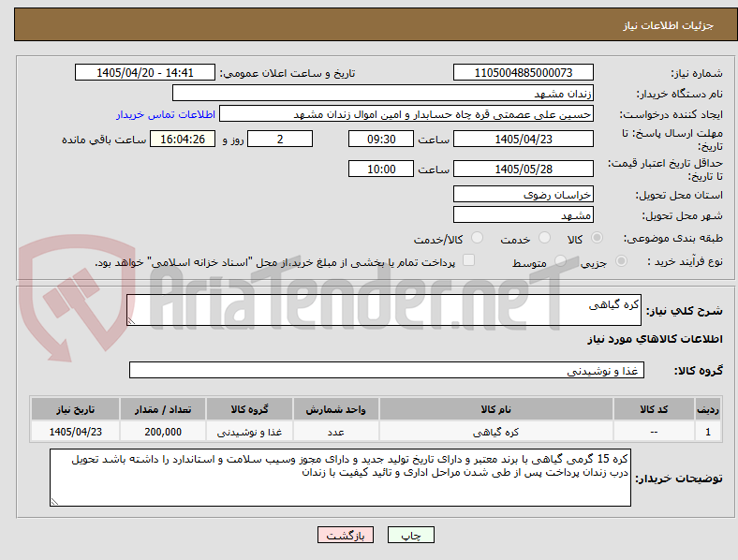Click the buyer notes textarea
This screenshot has width=738, height=560.
[340, 478]
